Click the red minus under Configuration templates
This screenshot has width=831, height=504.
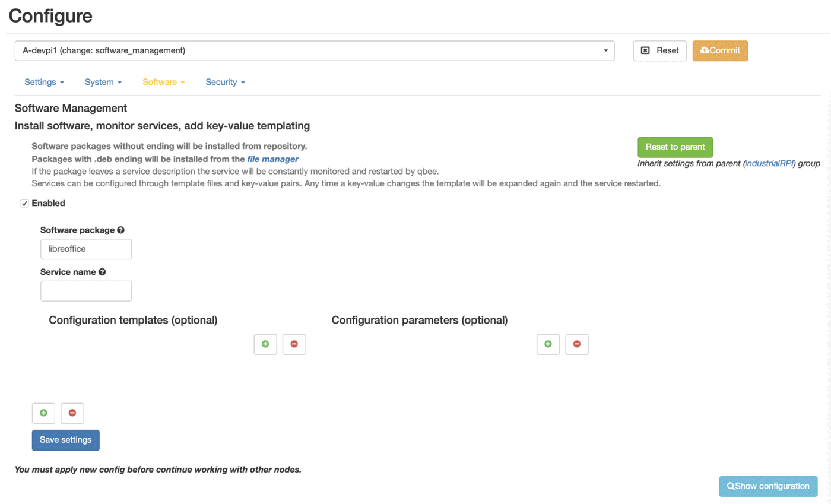294,344
